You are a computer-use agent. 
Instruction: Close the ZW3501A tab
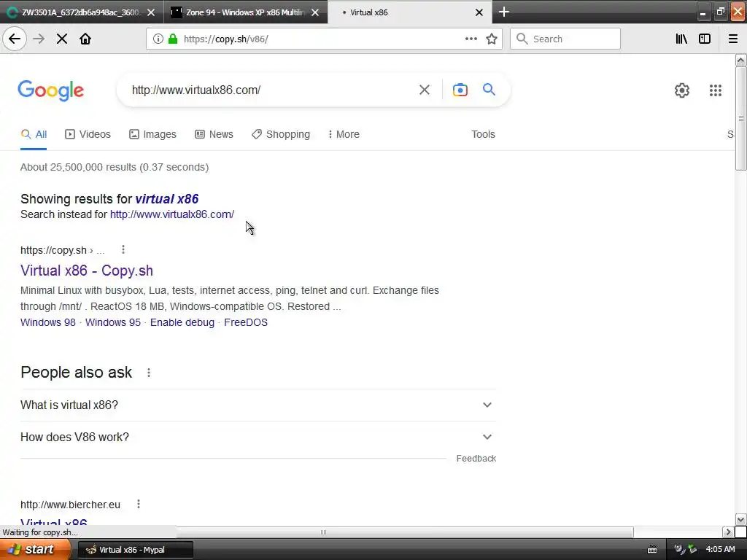coord(151,12)
